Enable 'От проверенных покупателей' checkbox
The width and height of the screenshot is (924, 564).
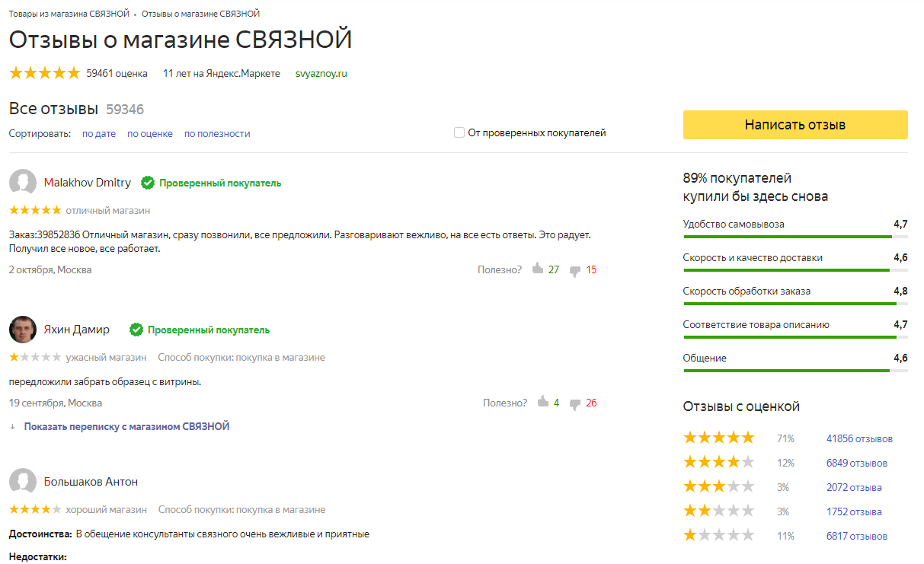click(x=459, y=132)
